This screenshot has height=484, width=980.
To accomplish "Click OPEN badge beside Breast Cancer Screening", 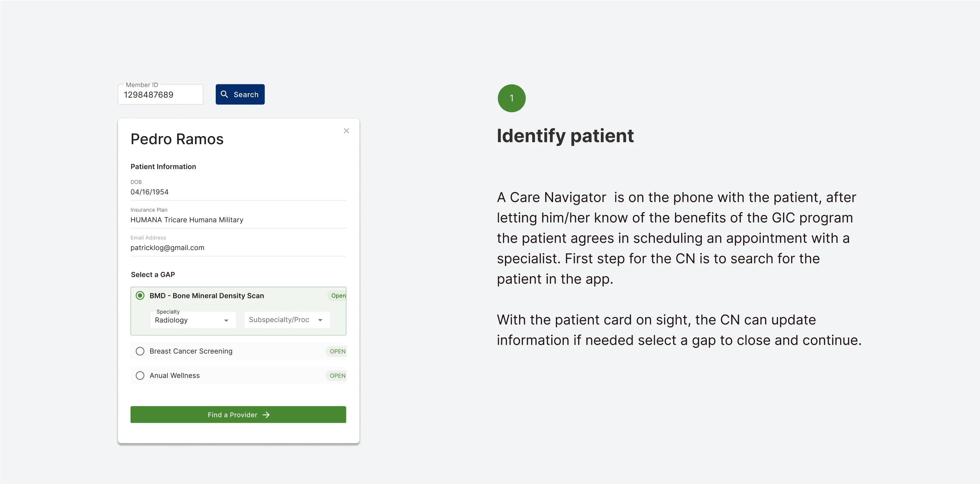I will click(337, 351).
